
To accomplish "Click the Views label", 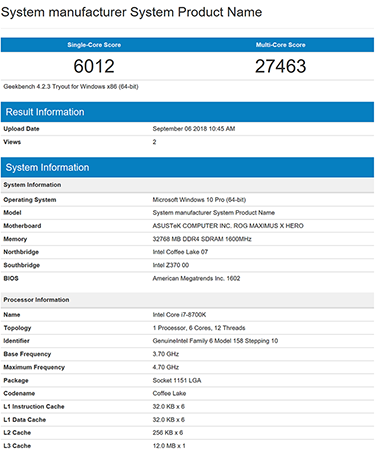I will click(x=12, y=142).
